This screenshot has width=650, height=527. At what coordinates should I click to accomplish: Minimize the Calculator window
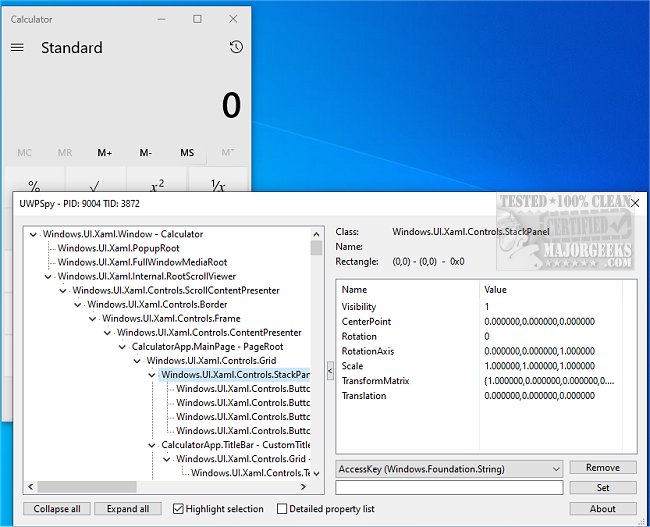(x=162, y=19)
